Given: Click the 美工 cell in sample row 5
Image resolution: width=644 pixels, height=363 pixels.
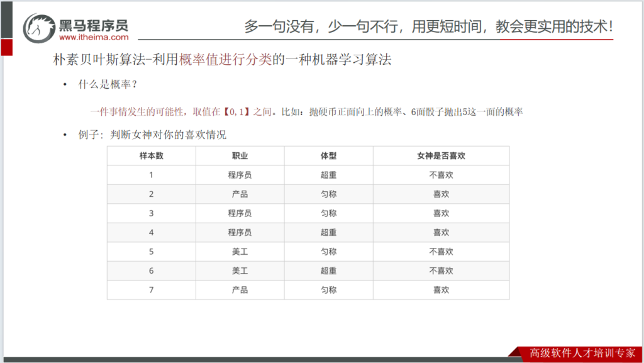Looking at the screenshot, I should 240,252.
